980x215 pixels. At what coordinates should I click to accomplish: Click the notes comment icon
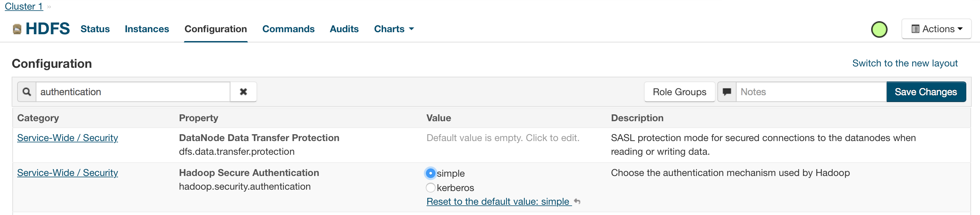727,92
